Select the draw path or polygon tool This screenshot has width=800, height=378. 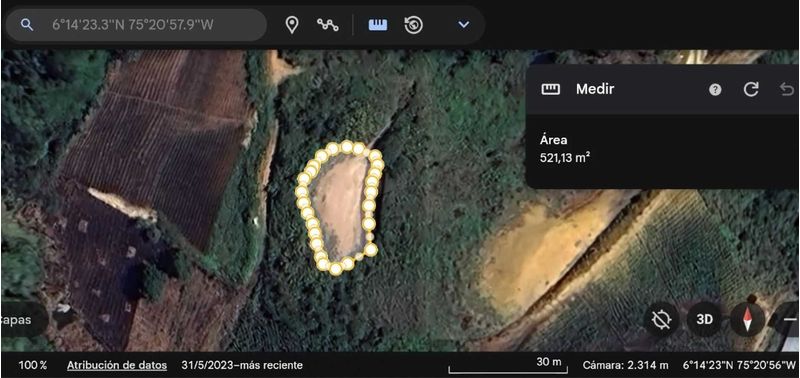(328, 24)
